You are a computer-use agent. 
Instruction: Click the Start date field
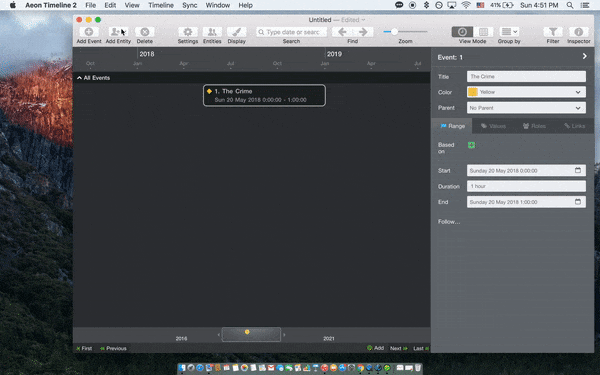tap(526, 171)
